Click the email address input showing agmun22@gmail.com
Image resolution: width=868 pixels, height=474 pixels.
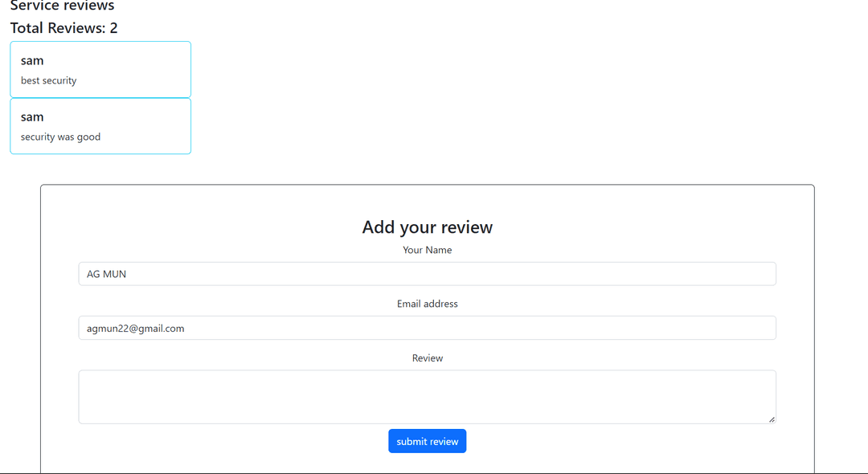[x=427, y=328]
